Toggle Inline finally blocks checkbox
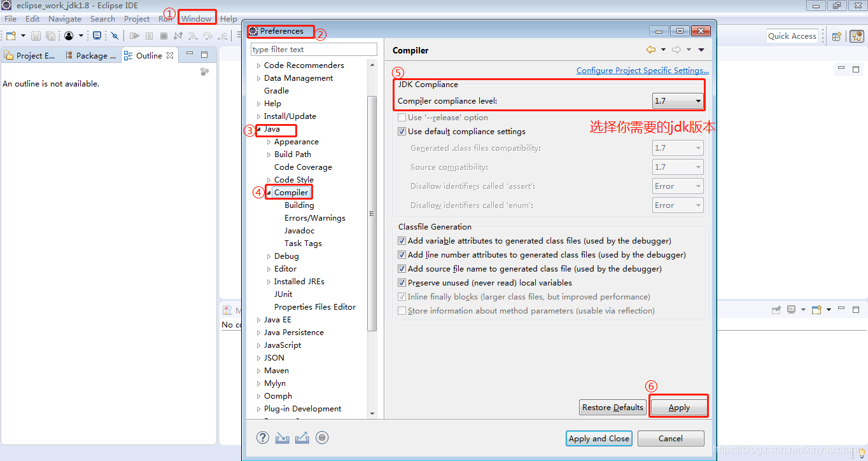The height and width of the screenshot is (461, 868). pos(402,297)
